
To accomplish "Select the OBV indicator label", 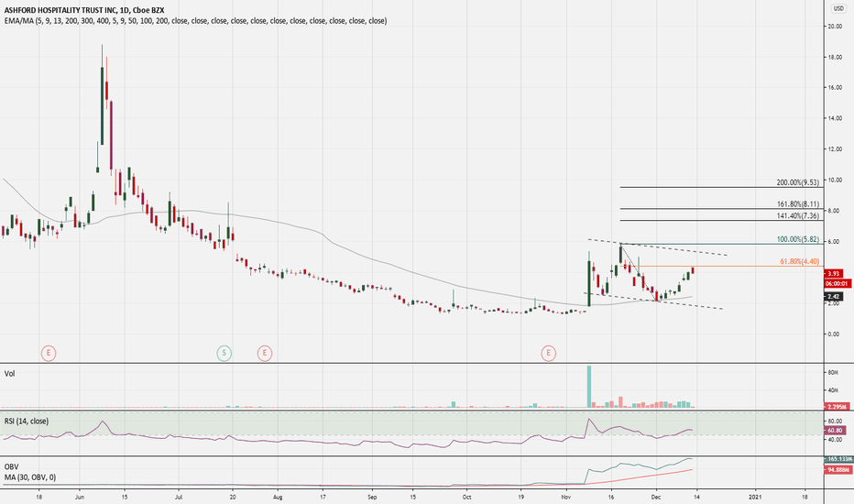I will coord(11,467).
